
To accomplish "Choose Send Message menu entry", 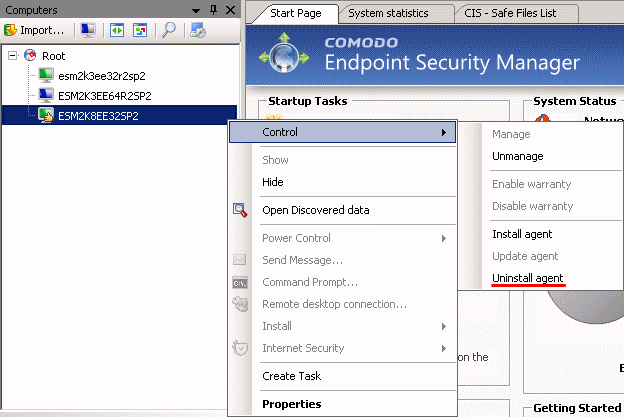I will coord(302,260).
